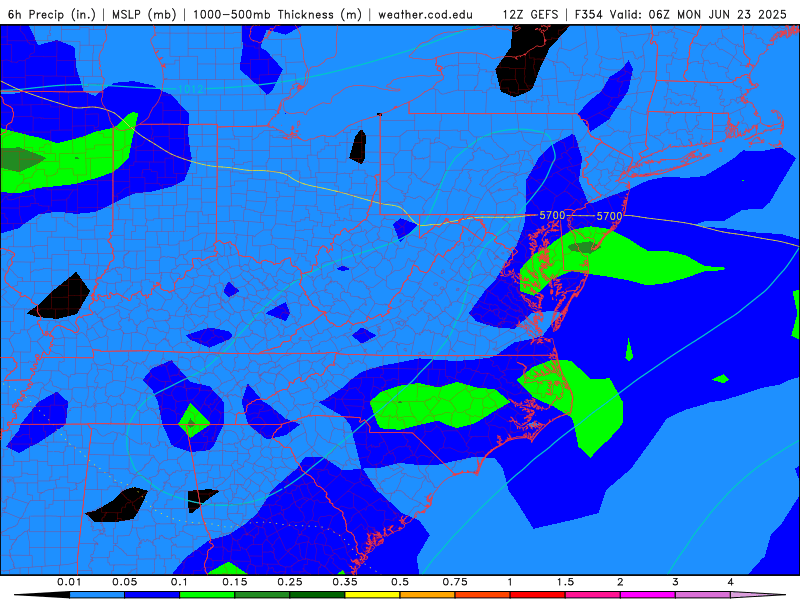Click the '0.75' legend tick label

tap(455, 582)
